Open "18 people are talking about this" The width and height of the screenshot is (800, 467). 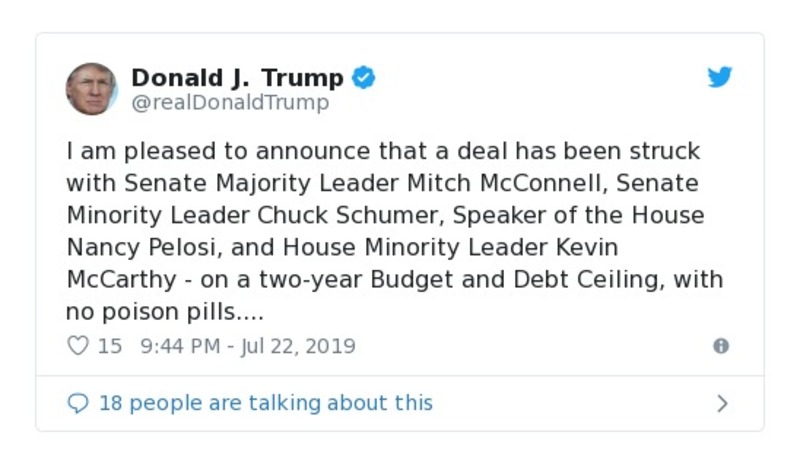coord(266,403)
